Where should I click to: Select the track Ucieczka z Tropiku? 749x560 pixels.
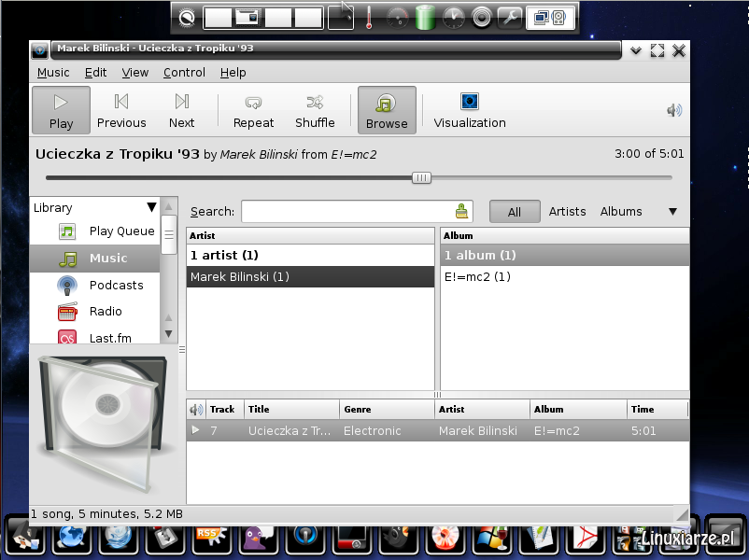point(290,430)
